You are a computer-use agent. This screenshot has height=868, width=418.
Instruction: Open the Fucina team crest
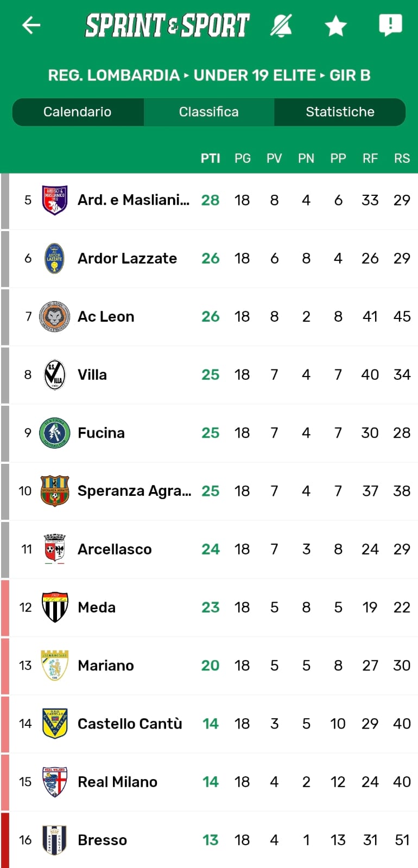[x=54, y=433]
